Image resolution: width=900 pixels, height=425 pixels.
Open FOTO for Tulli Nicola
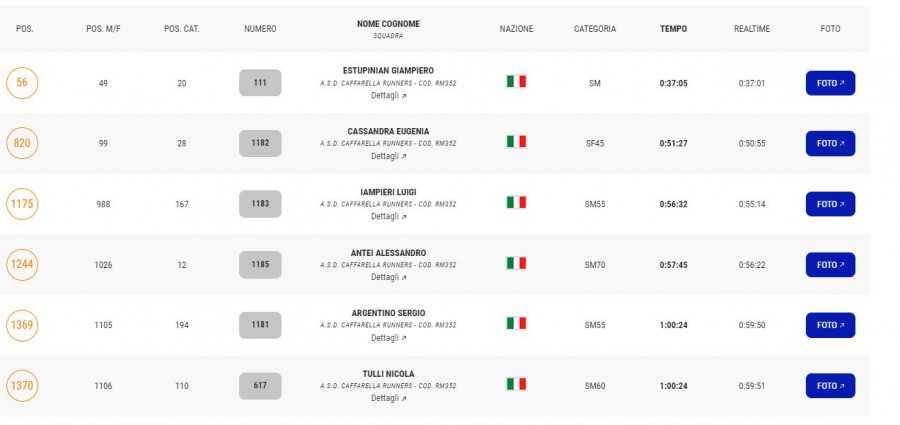tap(830, 386)
